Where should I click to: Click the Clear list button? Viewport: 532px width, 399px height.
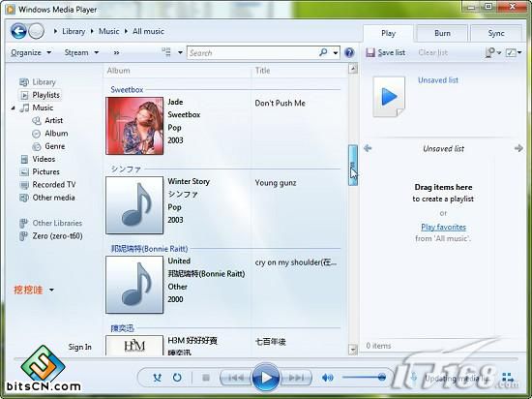pos(433,52)
